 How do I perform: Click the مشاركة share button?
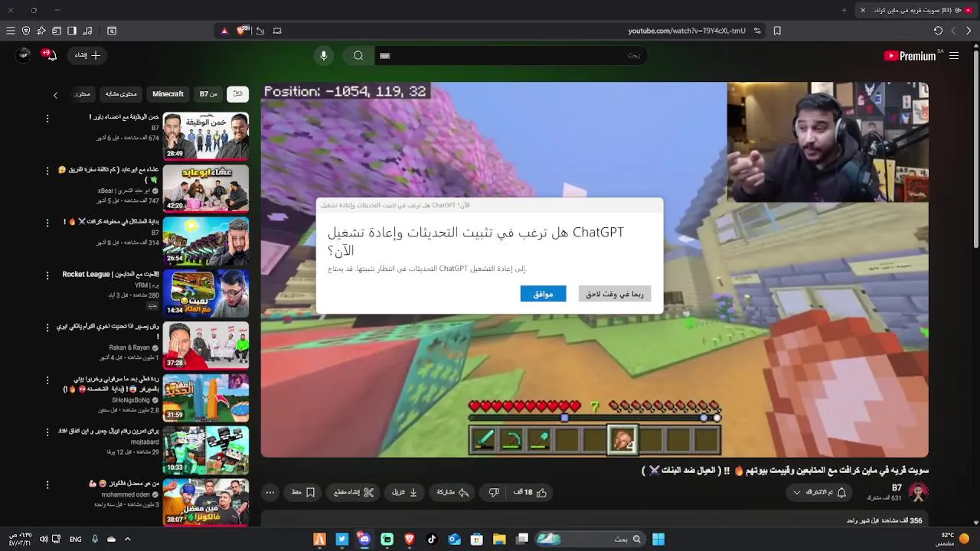452,492
